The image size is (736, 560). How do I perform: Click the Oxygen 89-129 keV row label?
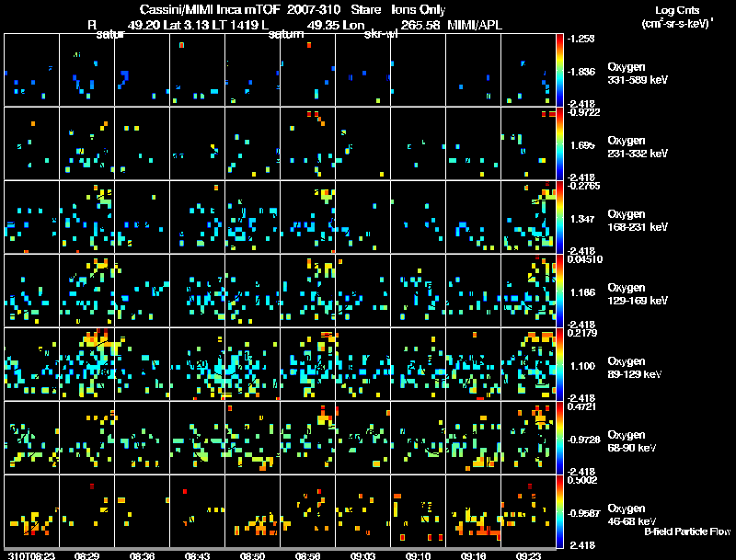[x=635, y=368]
